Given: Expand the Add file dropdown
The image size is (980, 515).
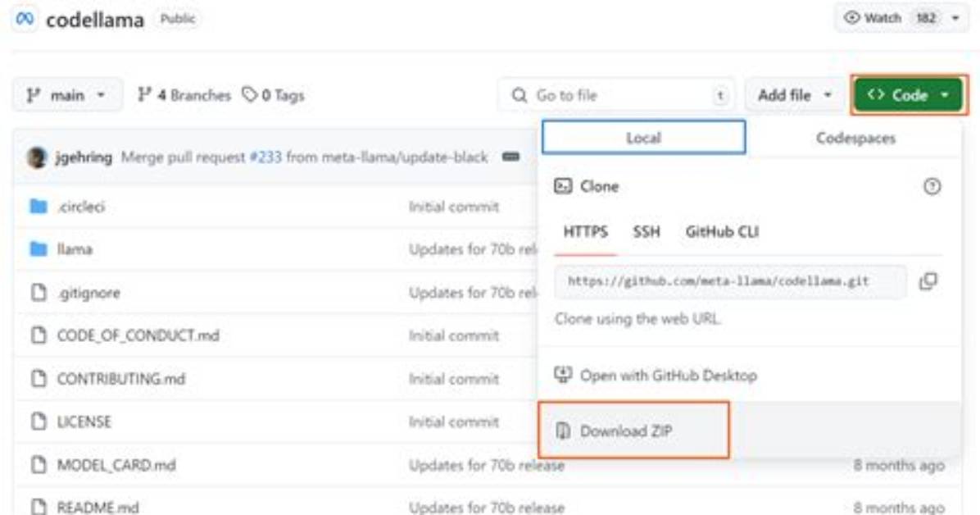Looking at the screenshot, I should [795, 95].
